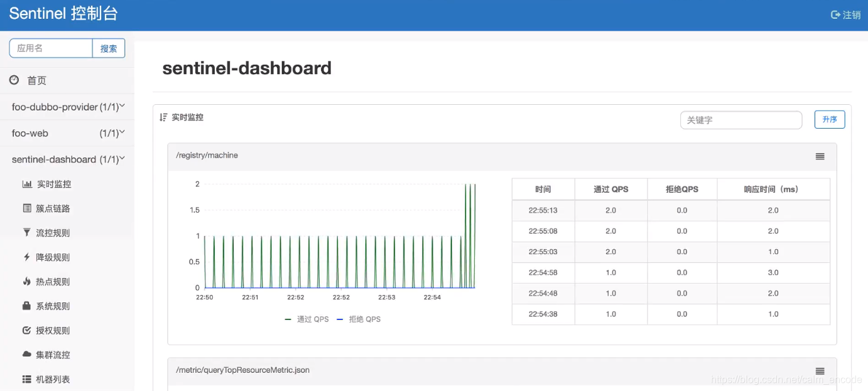Click the lightning bolt icon for 降级规则
Image resolution: width=868 pixels, height=391 pixels.
coord(27,257)
